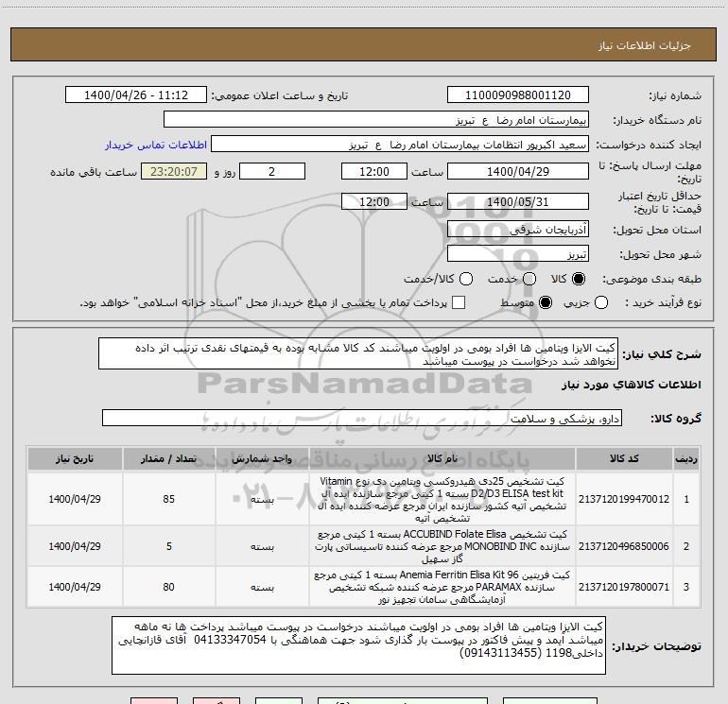Click the جزئیات اطلاعات نیاز page header
This screenshot has height=704, width=728.
[645, 45]
